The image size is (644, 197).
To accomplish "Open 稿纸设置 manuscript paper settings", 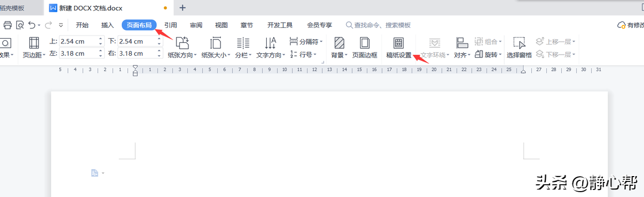I will [x=398, y=47].
